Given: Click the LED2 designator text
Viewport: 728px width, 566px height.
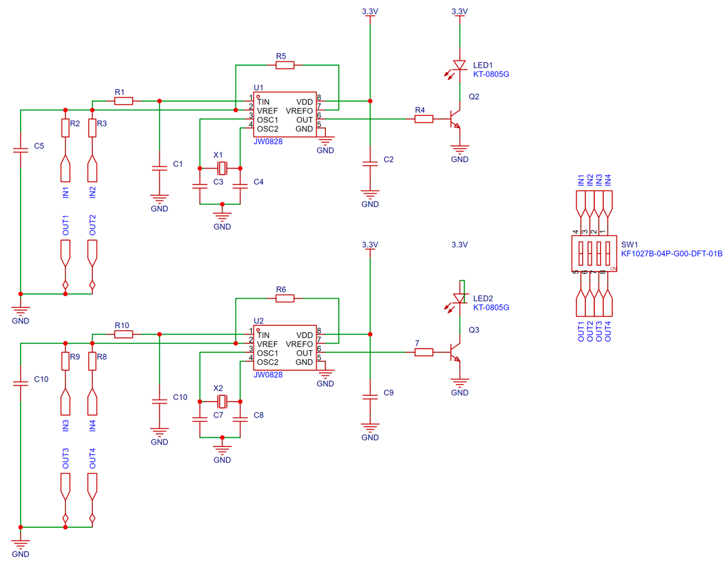Looking at the screenshot, I should 483,298.
